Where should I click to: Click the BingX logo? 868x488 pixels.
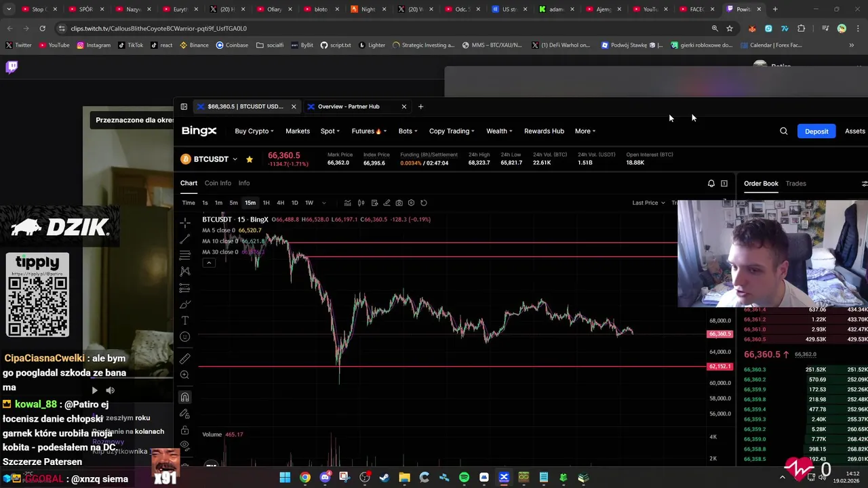coord(199,131)
